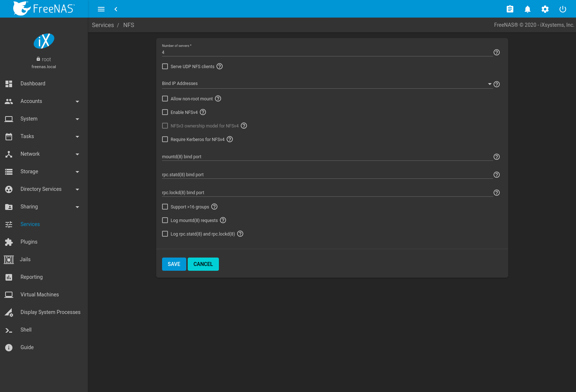576x392 pixels.
Task: Open the task manager clipboard icon
Action: point(510,9)
